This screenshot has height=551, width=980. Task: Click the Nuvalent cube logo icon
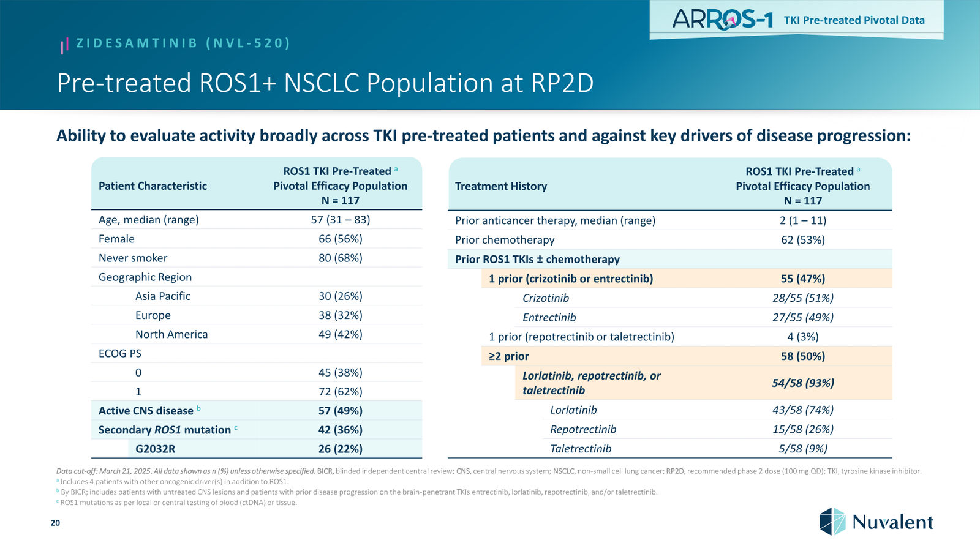point(832,522)
